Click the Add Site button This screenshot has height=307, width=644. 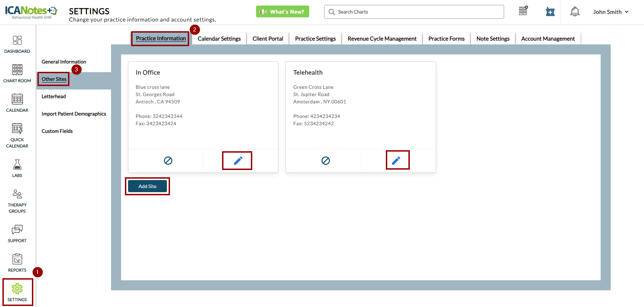pos(147,186)
